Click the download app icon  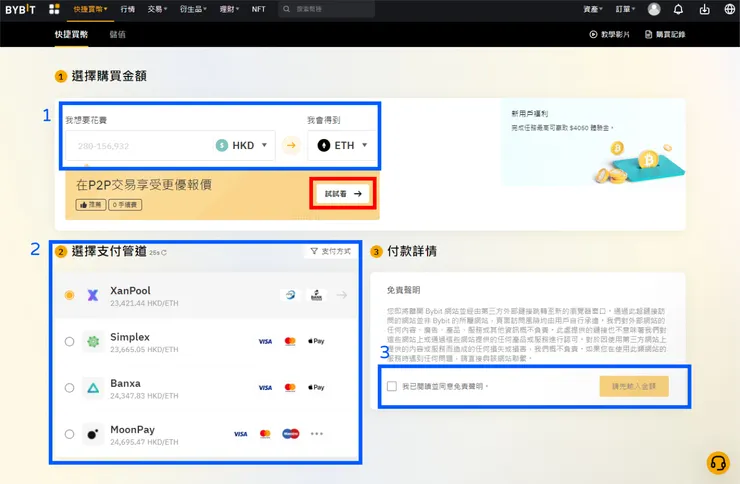(x=704, y=9)
